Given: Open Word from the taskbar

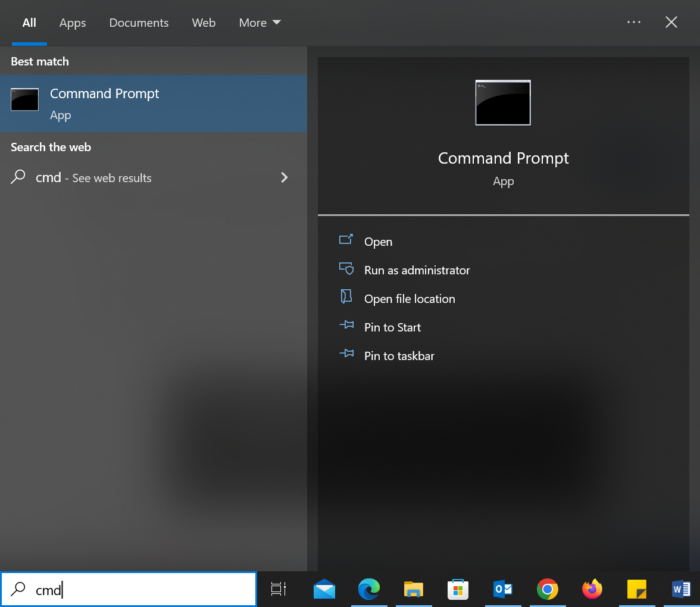Looking at the screenshot, I should tap(681, 589).
